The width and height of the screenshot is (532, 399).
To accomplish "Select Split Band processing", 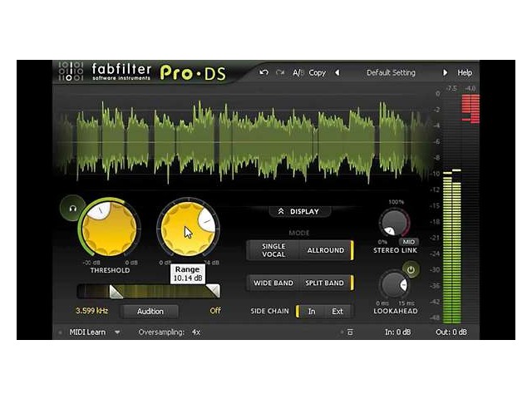I will tap(325, 283).
